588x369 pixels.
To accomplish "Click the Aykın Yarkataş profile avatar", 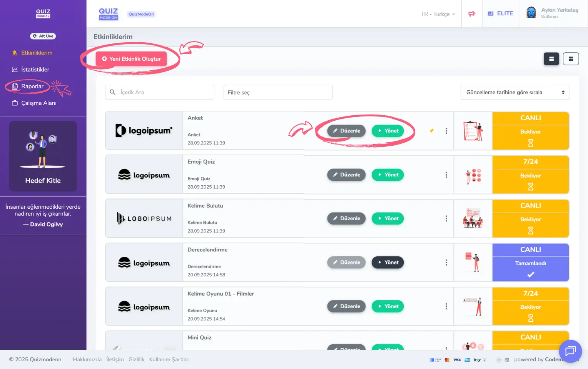I will (531, 12).
